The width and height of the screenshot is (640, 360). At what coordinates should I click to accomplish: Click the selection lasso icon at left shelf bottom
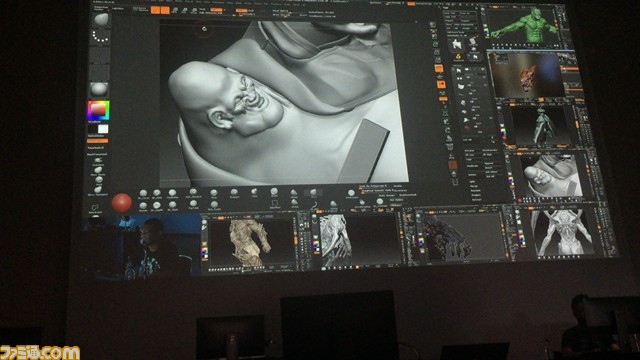[x=95, y=208]
